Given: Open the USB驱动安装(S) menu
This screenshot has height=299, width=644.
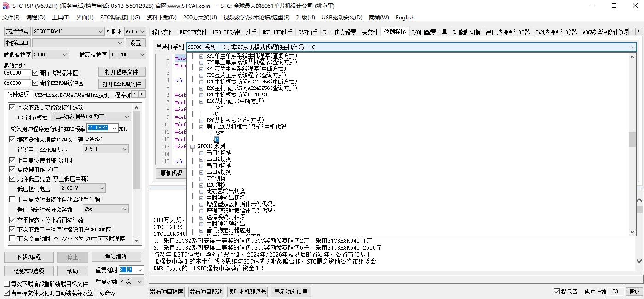Looking at the screenshot, I should pos(342,18).
